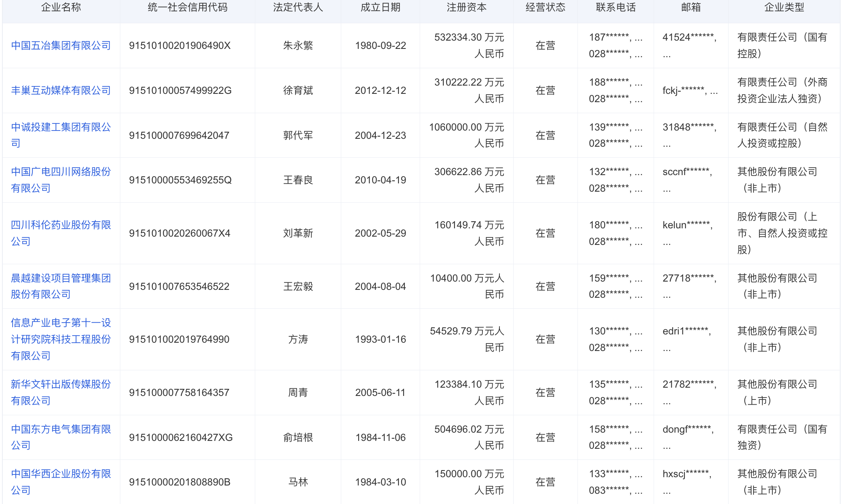Open 中诚投建工集团有限公司 company link
Screen dimensions: 841x504
[61, 135]
